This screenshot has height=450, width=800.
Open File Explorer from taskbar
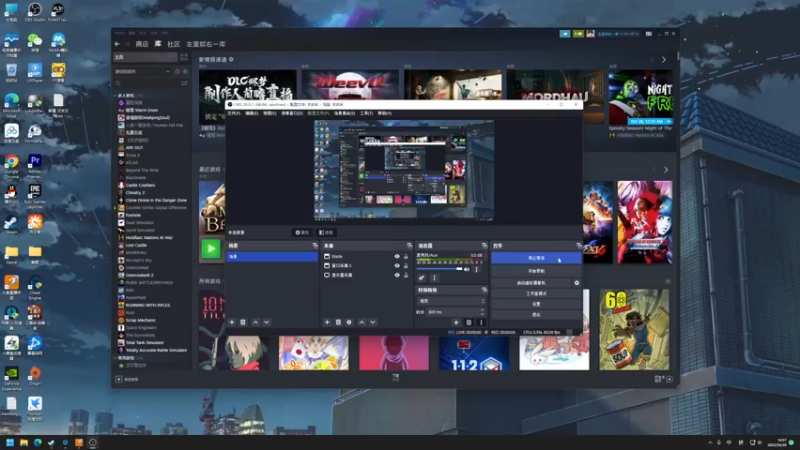(x=23, y=442)
